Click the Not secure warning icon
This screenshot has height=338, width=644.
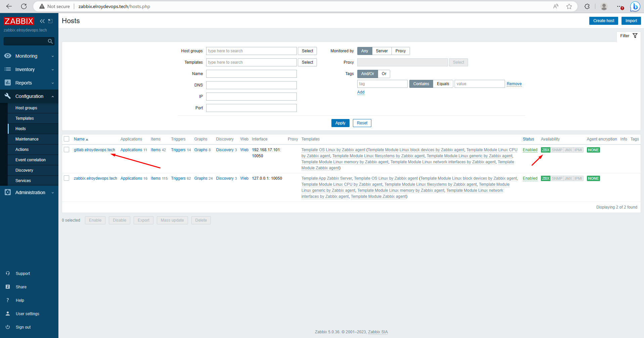click(42, 6)
